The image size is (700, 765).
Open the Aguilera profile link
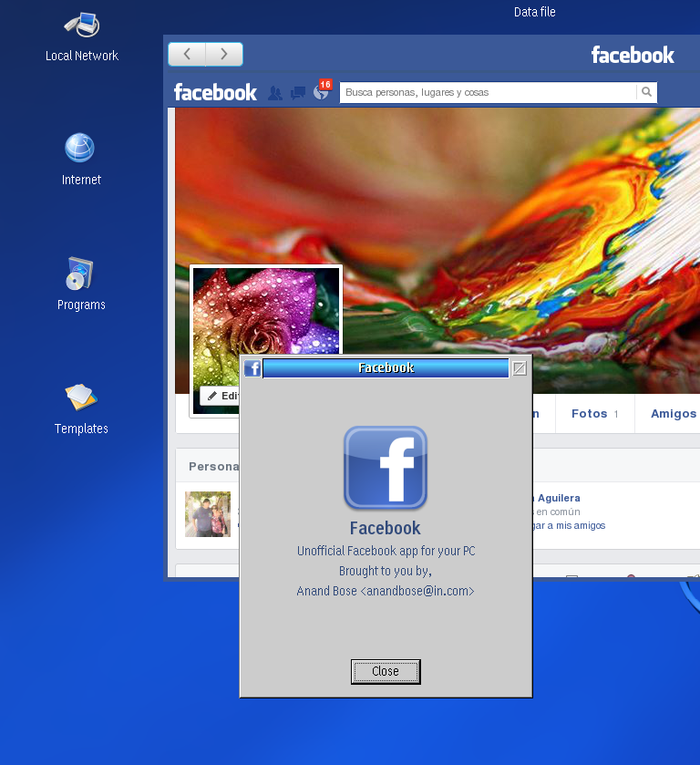[559, 498]
